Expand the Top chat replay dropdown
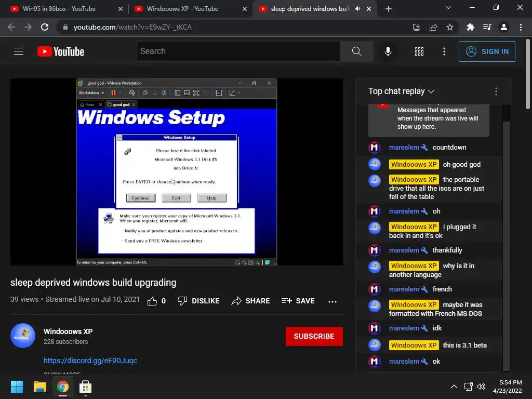Viewport: 532px width, 399px height. click(402, 91)
